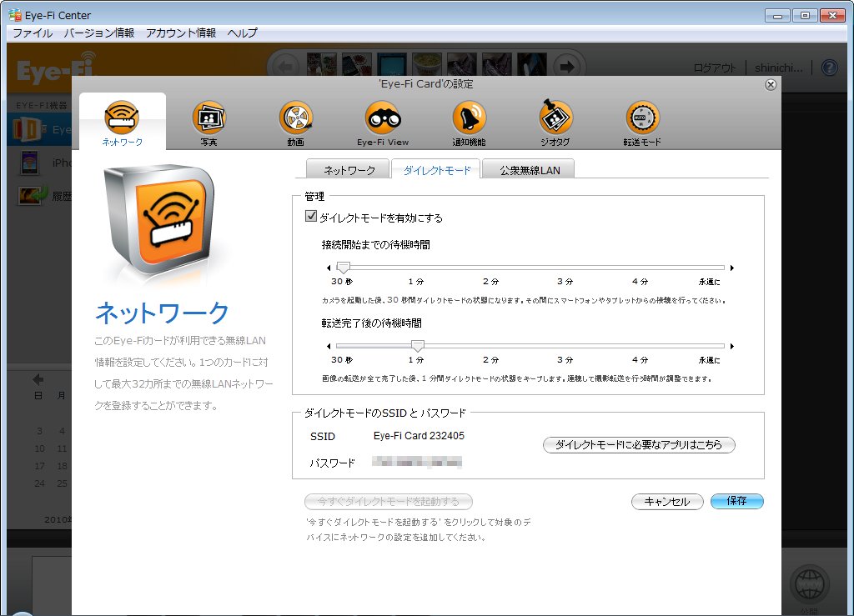
Task: Click 今すぐダイレクトモードを起動する button
Action: coord(389,501)
